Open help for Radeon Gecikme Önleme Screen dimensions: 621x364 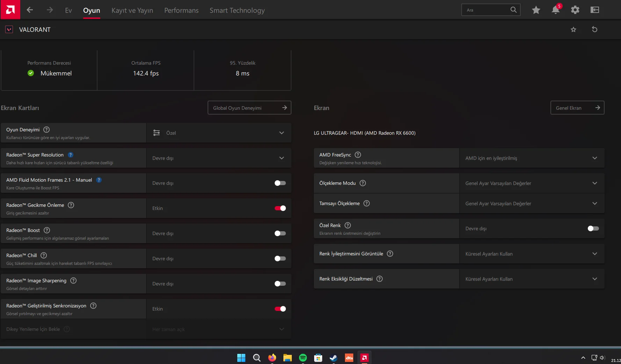point(71,205)
